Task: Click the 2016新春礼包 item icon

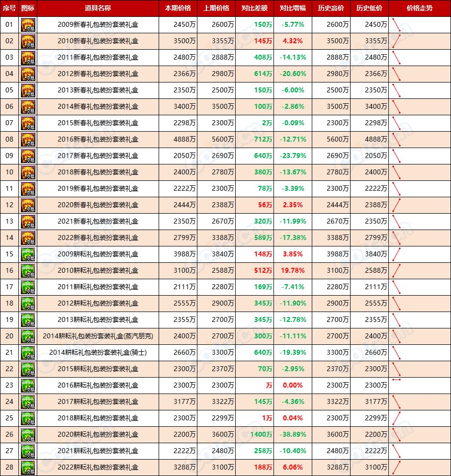Action: [28, 139]
